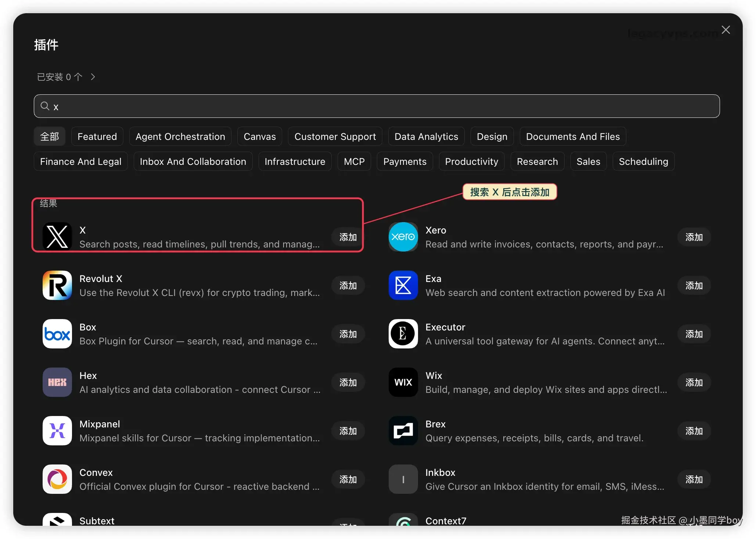Click the Revolut X plugin icon
Image resolution: width=756 pixels, height=539 pixels.
click(57, 285)
